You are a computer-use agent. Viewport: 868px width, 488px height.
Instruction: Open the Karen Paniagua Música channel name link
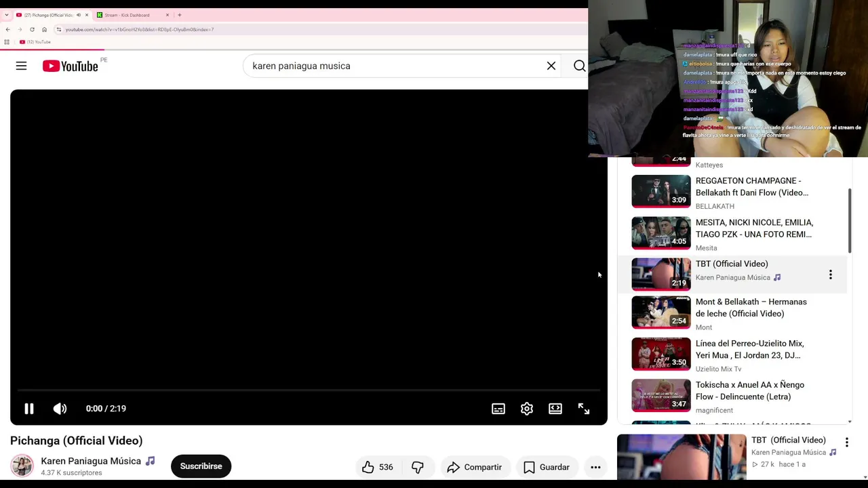coord(91,461)
